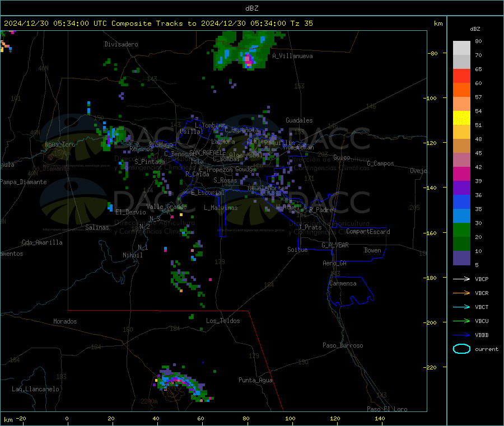This screenshot has width=504, height=426.
Task: Click the Valle_Grande map label
Action: click(x=166, y=207)
